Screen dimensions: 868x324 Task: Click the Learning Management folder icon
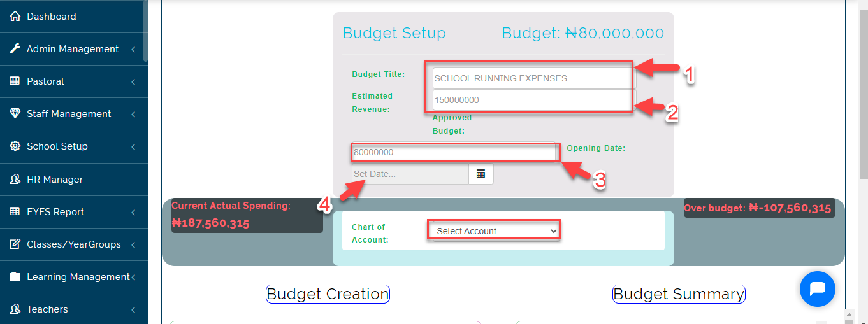15,277
